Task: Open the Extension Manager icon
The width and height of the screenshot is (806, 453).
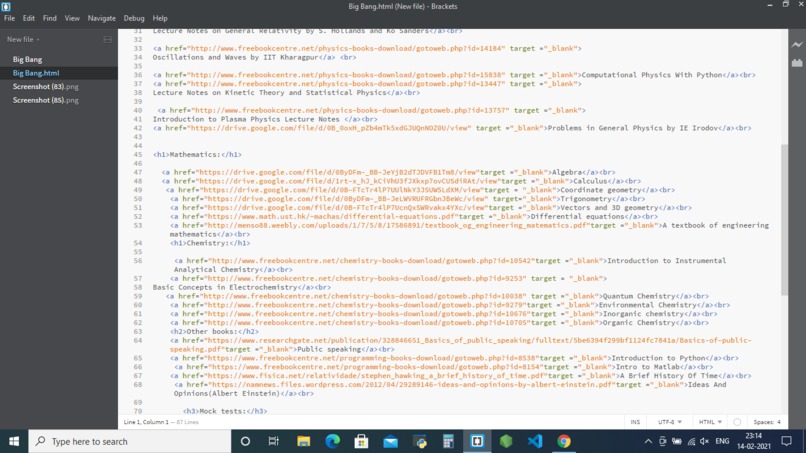Action: [x=797, y=63]
